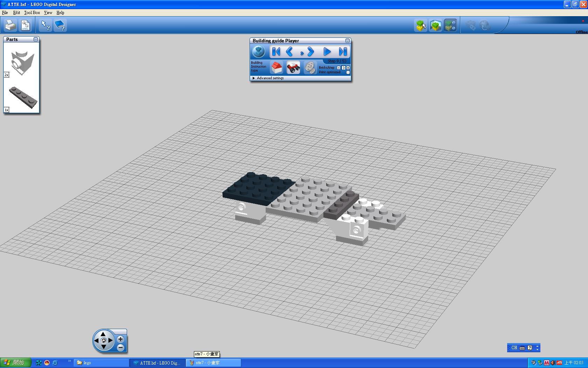Open the File menu

[5, 13]
